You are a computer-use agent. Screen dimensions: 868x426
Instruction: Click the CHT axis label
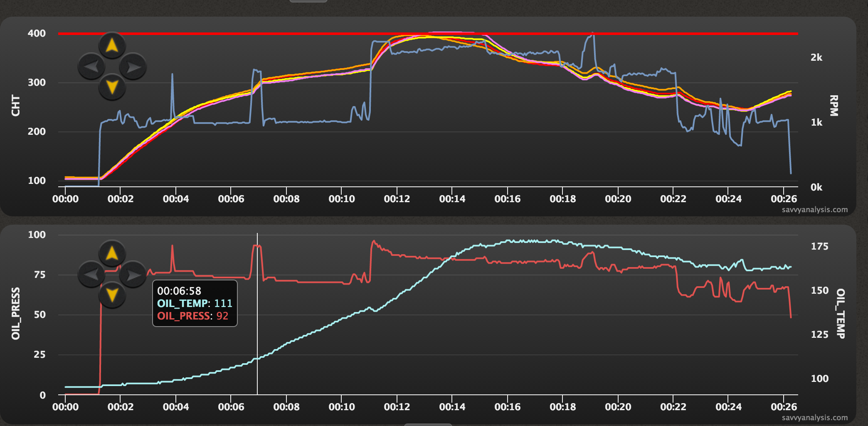(x=15, y=106)
